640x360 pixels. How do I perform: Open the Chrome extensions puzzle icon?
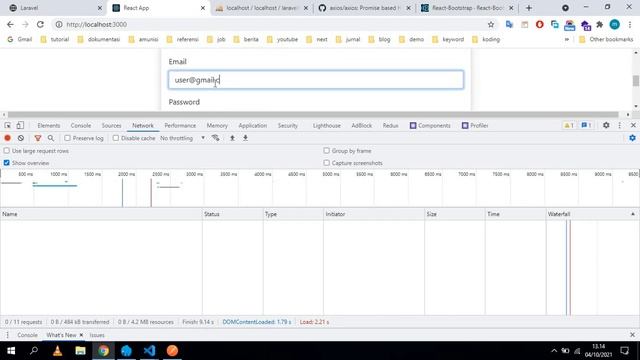click(600, 24)
